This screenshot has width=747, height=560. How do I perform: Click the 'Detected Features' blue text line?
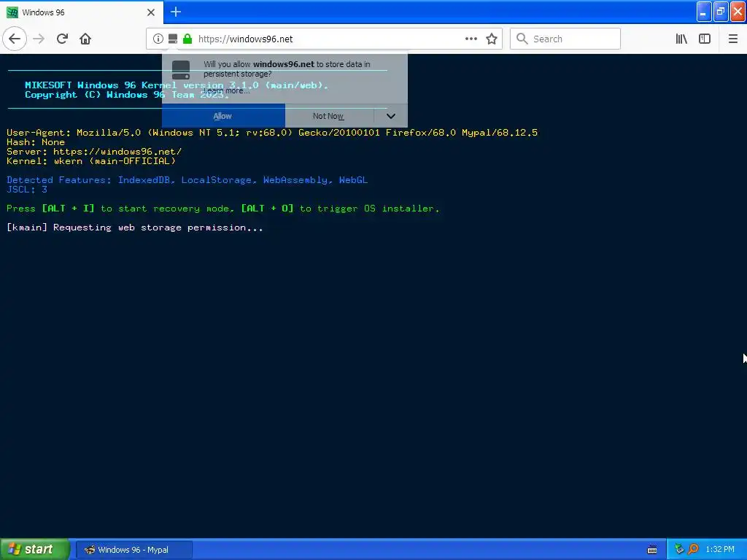coord(187,180)
